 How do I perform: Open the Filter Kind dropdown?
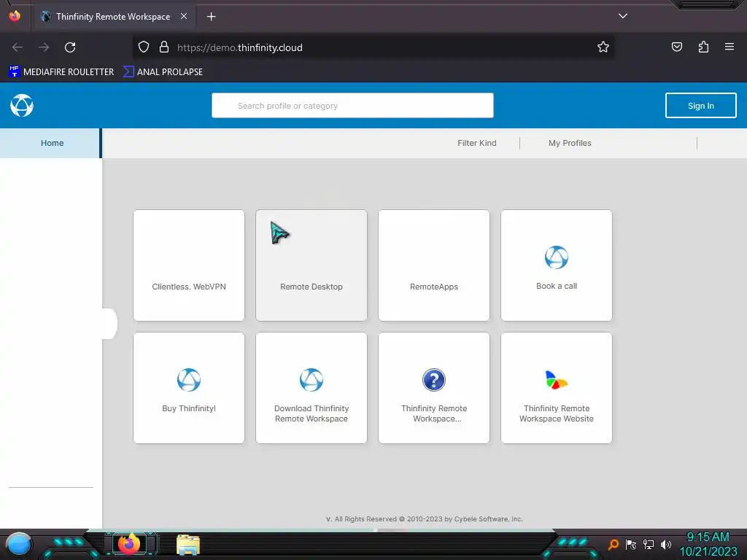click(477, 143)
